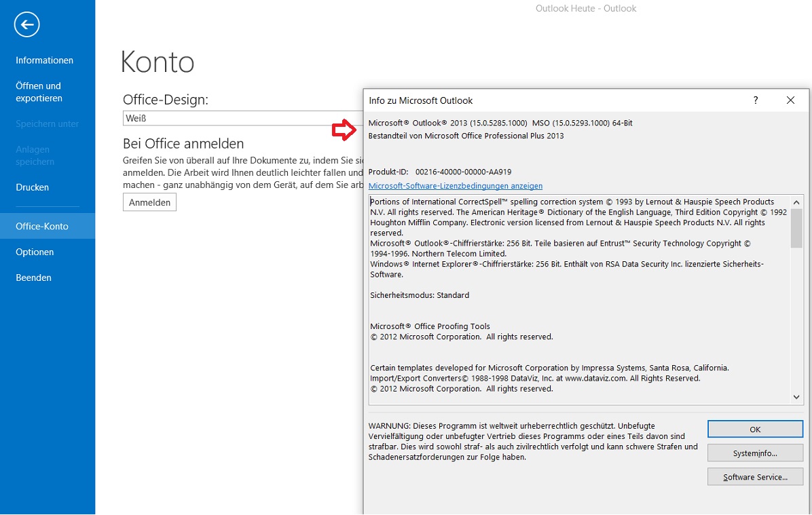This screenshot has width=812, height=515.
Task: Click the 'Microsoft® Office Proofing Tools' line
Action: [x=430, y=326]
